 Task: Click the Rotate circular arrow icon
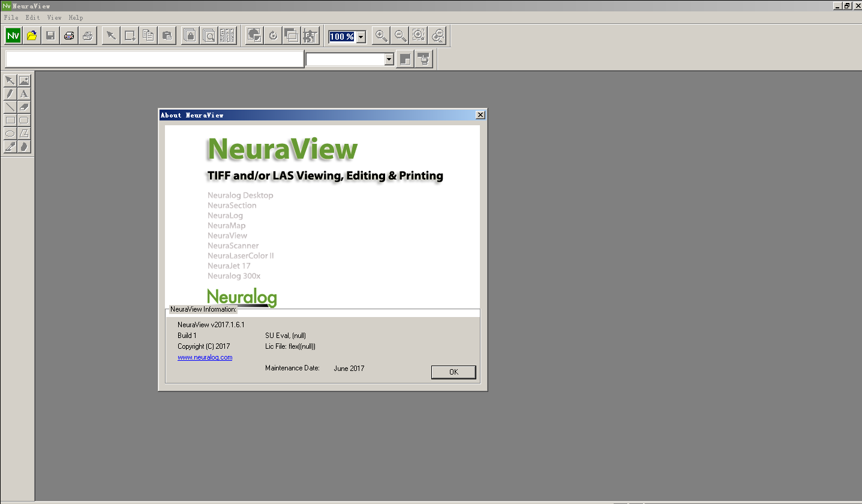pos(273,36)
